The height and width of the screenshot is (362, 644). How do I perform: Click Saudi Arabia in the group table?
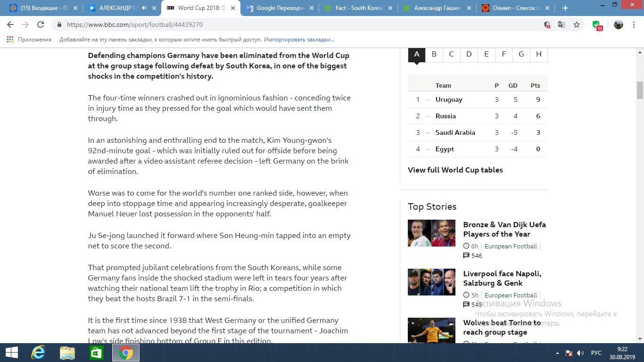point(455,132)
